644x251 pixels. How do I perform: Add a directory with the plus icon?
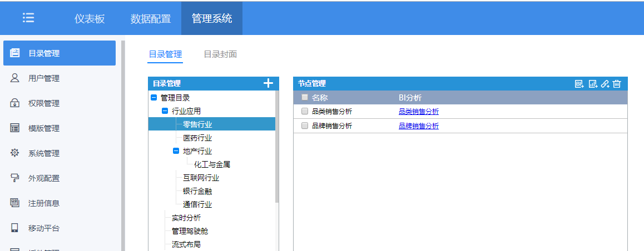click(268, 83)
